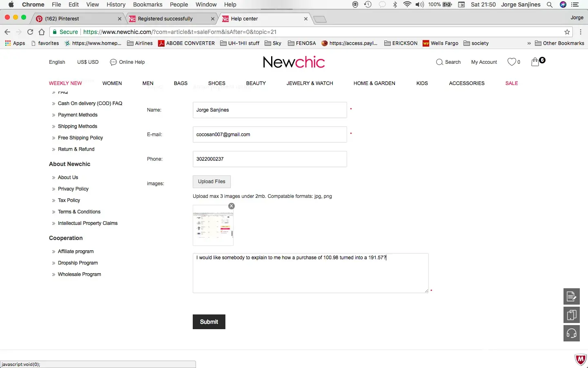The image size is (588, 368).
Task: Open the Return & Refund link
Action: tap(76, 149)
